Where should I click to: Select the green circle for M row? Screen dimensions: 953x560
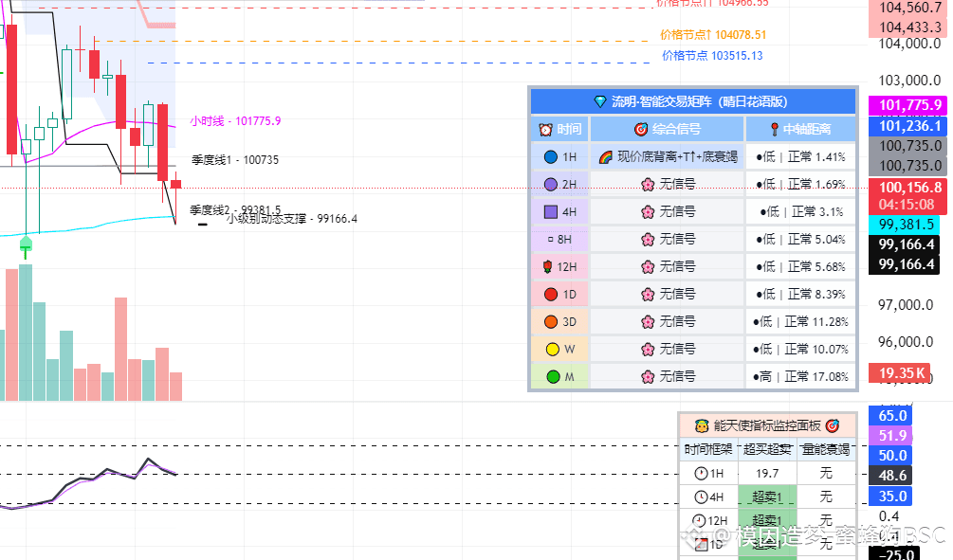[x=553, y=376]
